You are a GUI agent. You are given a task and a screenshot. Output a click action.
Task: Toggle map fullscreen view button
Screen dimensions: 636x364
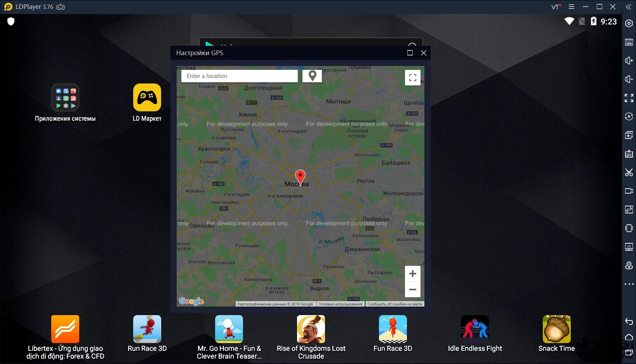(x=413, y=78)
